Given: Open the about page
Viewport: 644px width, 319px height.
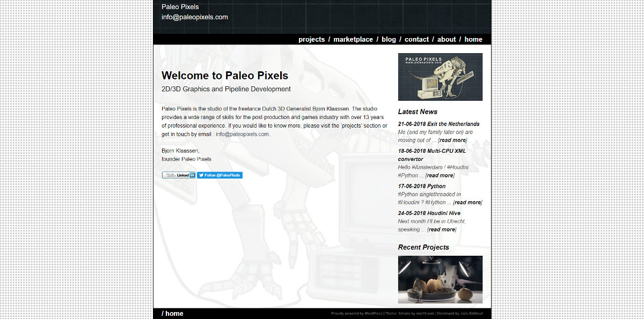Looking at the screenshot, I should click(446, 39).
